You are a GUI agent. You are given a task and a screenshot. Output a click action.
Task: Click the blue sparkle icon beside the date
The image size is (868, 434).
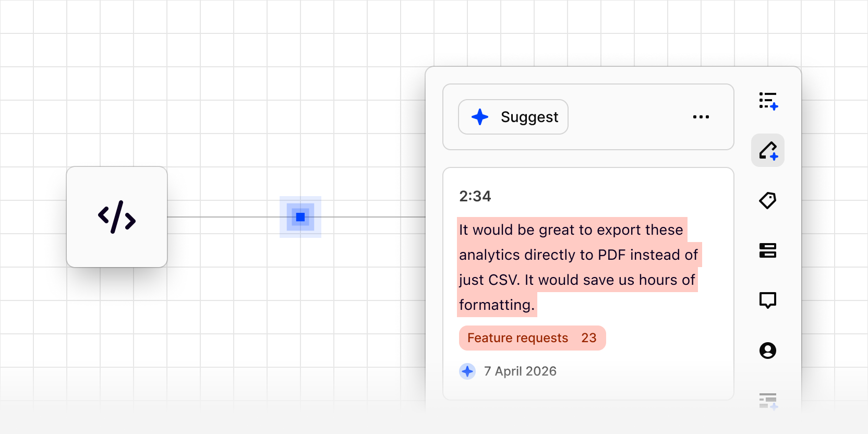(x=467, y=371)
